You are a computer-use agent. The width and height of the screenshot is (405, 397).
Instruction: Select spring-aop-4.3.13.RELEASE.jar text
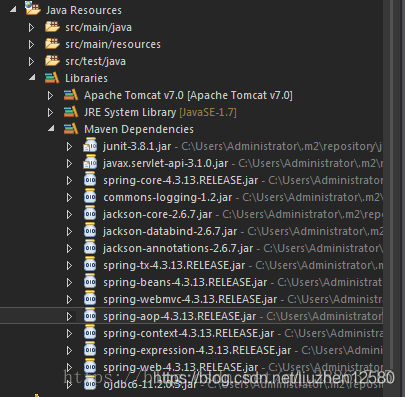click(180, 316)
